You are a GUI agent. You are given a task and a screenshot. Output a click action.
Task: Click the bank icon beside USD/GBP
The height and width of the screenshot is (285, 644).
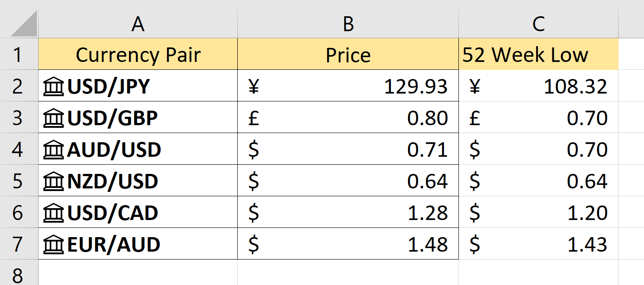coord(54,118)
